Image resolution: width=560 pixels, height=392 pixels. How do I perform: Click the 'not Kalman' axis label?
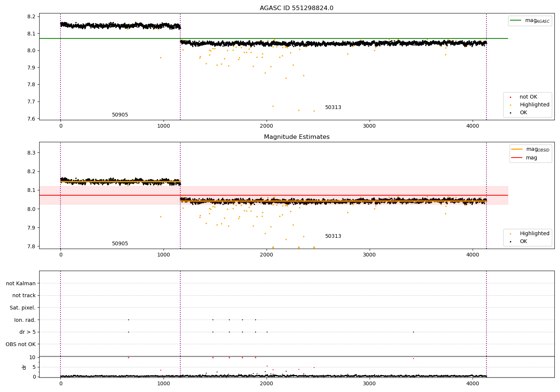pos(21,283)
